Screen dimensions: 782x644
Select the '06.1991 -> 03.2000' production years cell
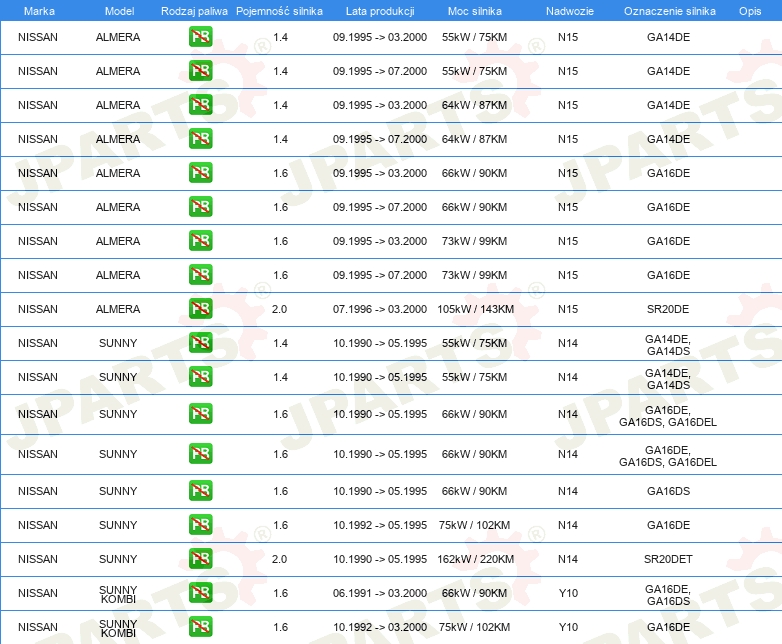coord(380,593)
